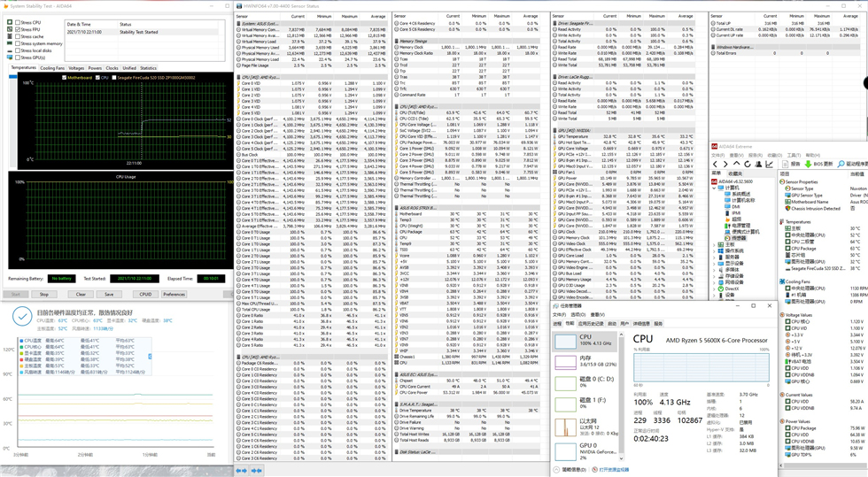868x477 pixels.
Task: Expand the 存储设备 tree node
Action: 714,276
